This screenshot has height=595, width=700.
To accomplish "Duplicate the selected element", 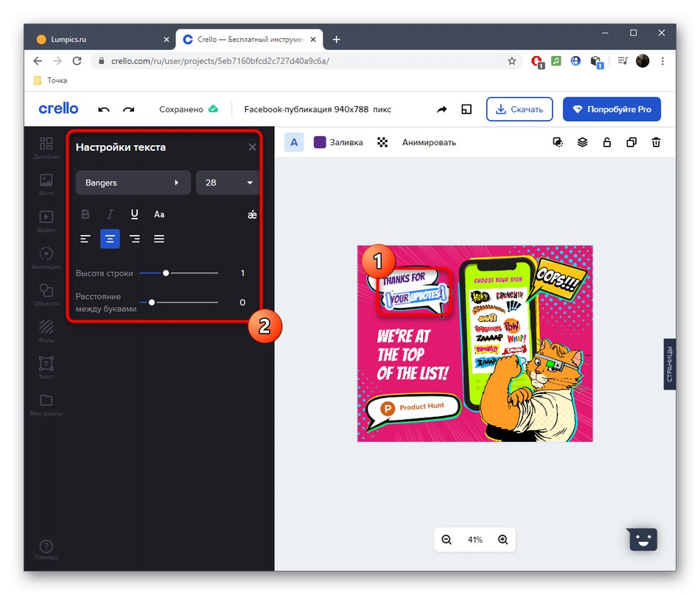I will coord(631,142).
